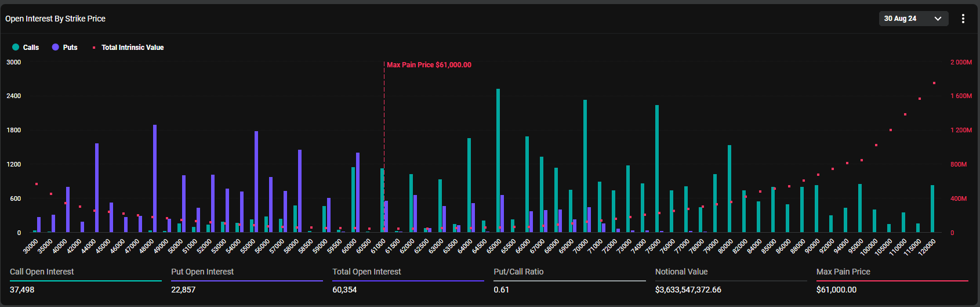Viewport: 980px width, 307px height.
Task: Click the 400M right axis label
Action: click(959, 199)
